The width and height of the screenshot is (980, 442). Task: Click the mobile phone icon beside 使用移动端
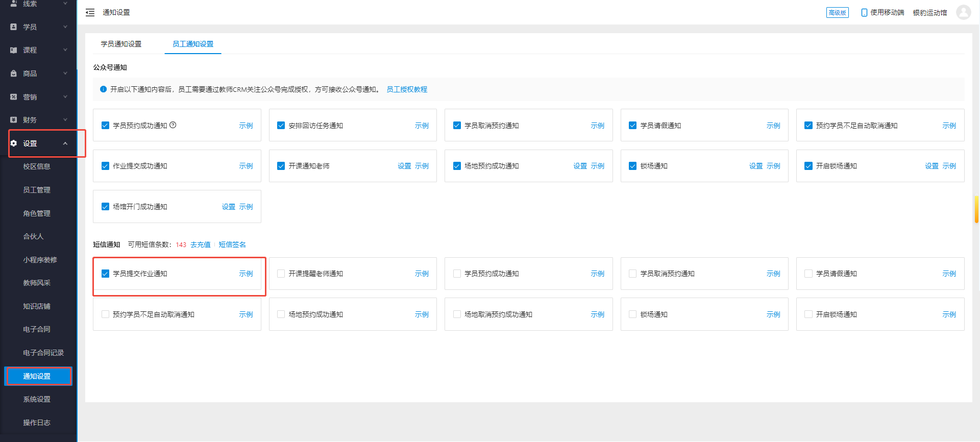tap(864, 12)
